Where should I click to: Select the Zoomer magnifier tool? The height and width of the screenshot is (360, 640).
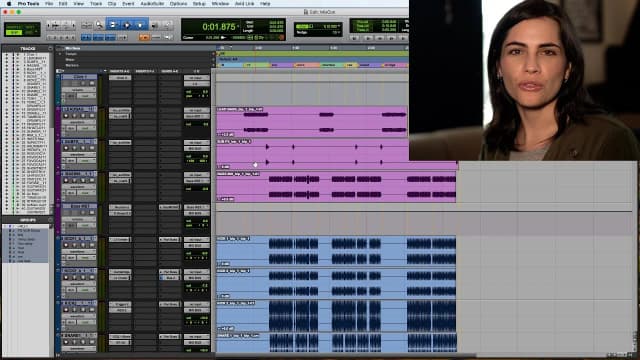pos(99,25)
